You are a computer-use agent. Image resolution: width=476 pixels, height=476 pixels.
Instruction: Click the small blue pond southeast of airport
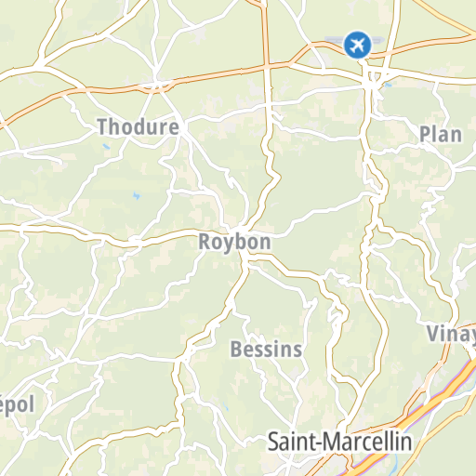(388, 85)
